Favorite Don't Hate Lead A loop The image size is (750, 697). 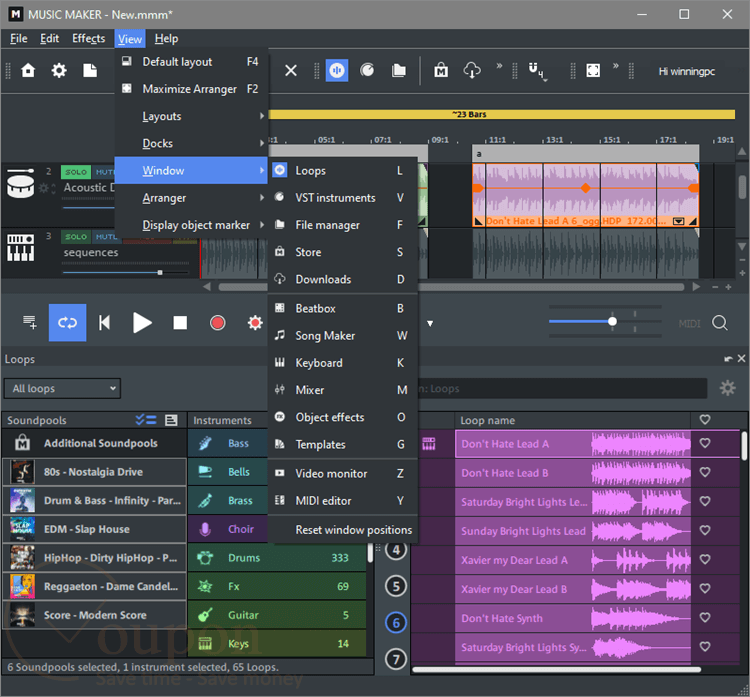[705, 443]
